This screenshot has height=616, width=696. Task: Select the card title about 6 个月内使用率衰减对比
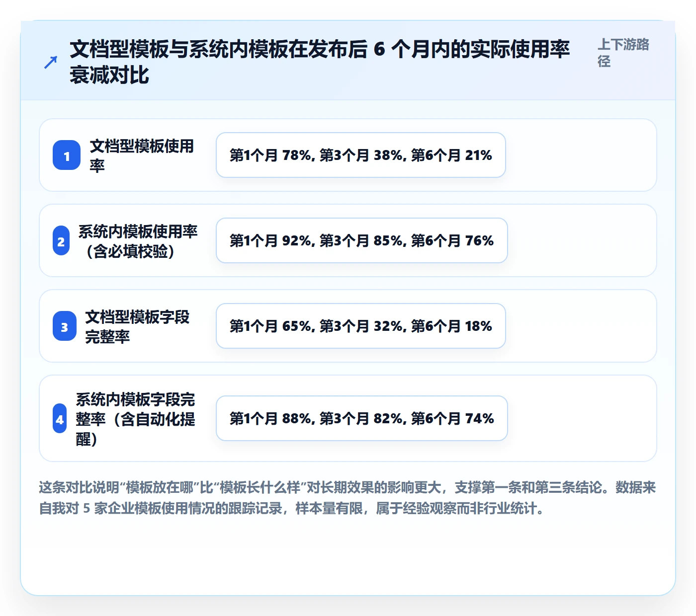coord(319,62)
